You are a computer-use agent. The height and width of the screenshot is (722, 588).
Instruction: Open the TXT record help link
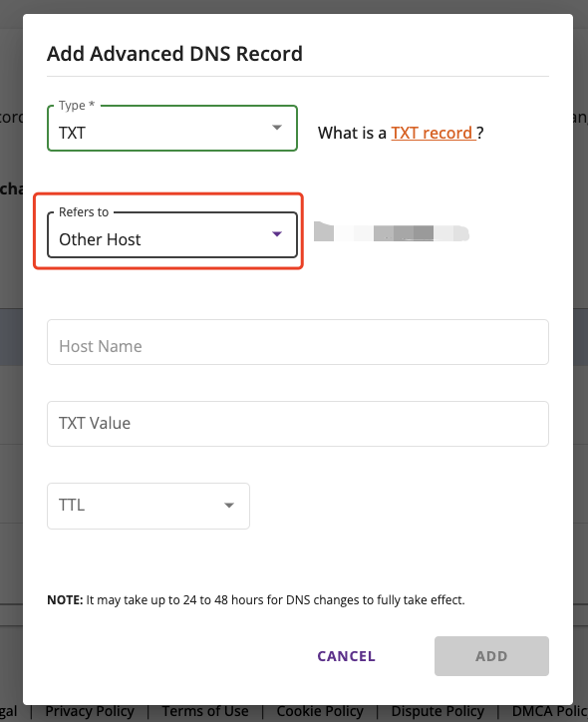(x=433, y=133)
